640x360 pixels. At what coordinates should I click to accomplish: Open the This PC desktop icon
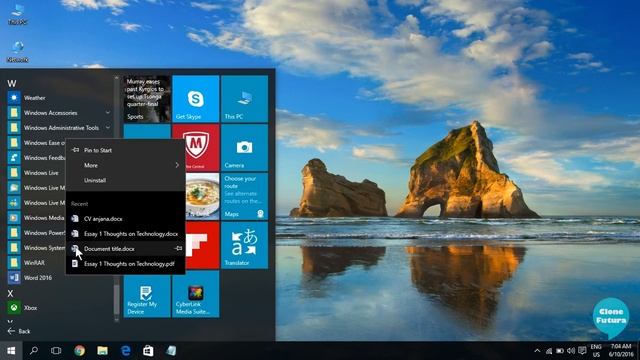(x=18, y=14)
